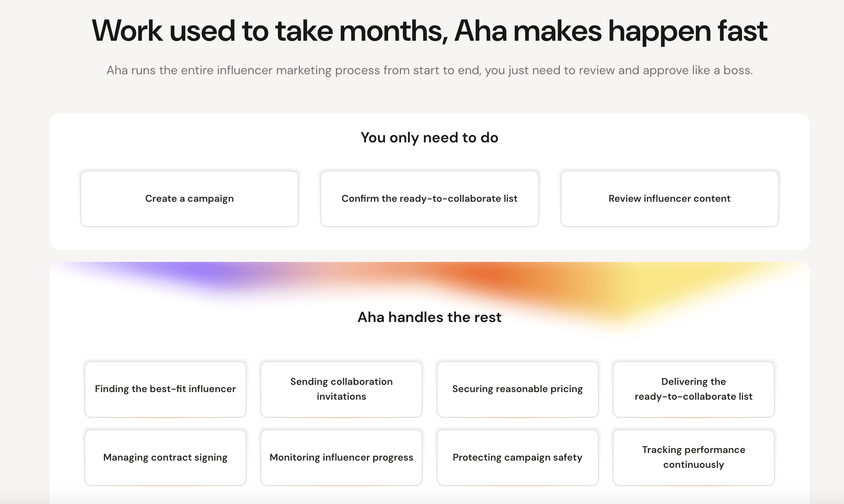Click Finding the best-fit influencer card
Image resolution: width=844 pixels, height=504 pixels.
click(165, 389)
